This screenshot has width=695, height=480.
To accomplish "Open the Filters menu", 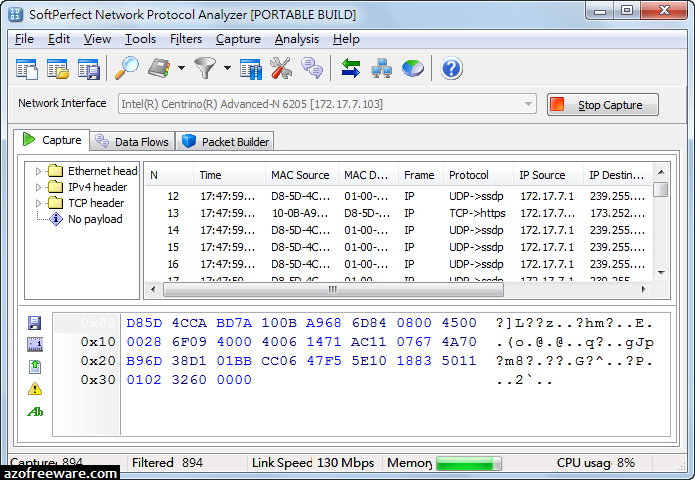I will coord(186,39).
